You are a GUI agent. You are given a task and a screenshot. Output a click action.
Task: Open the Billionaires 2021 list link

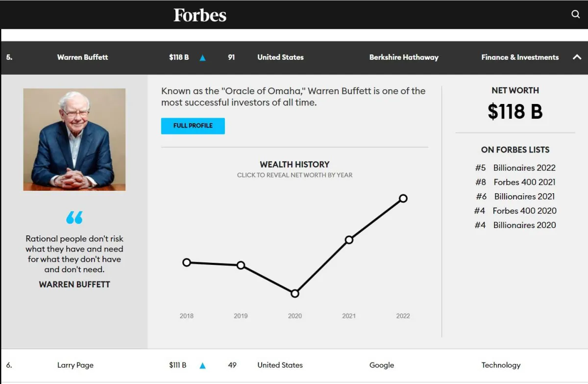(524, 197)
